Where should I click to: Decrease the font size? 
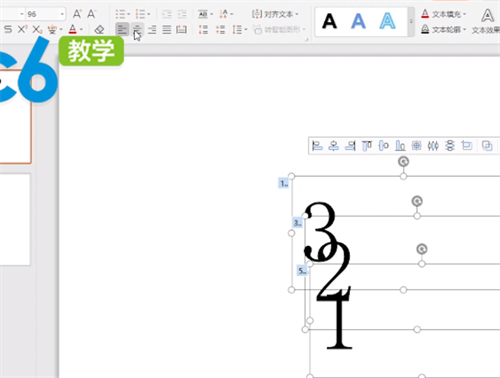tap(91, 14)
